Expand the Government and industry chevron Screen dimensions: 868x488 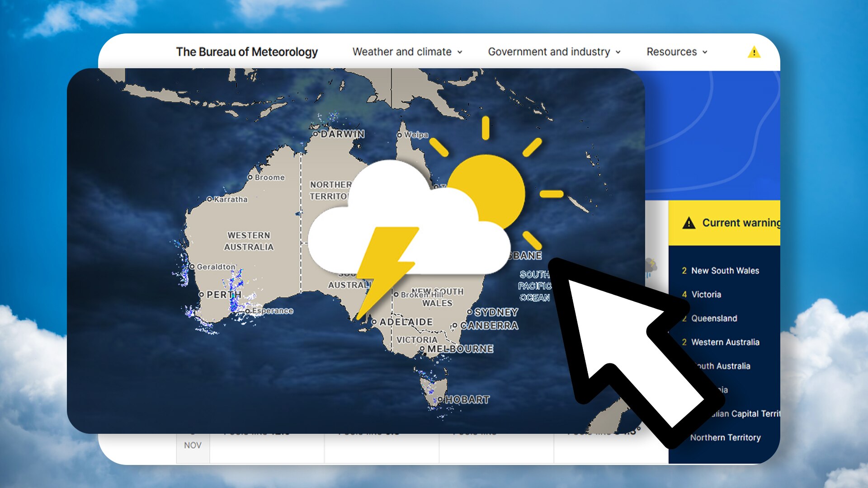(x=618, y=52)
